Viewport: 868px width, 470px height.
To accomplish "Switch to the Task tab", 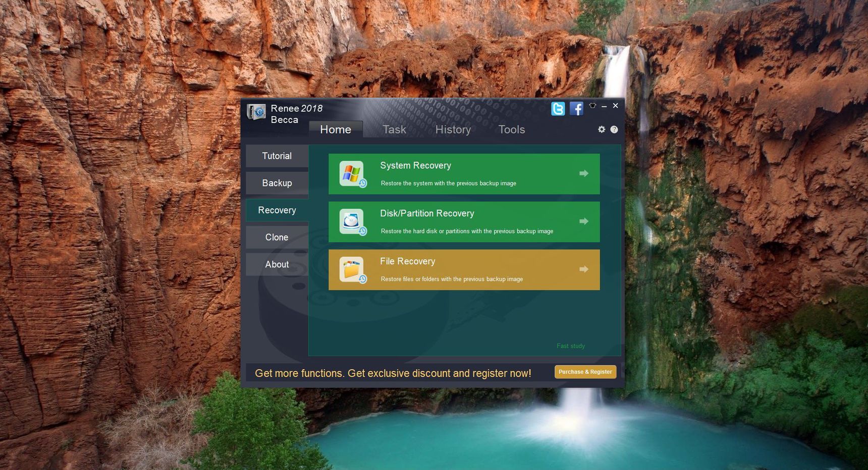I will point(394,130).
